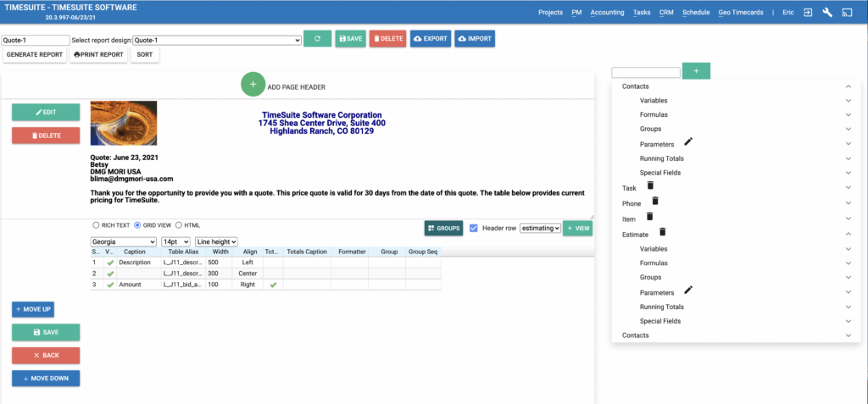
Task: Open the Georgia font dropdown
Action: [x=124, y=242]
